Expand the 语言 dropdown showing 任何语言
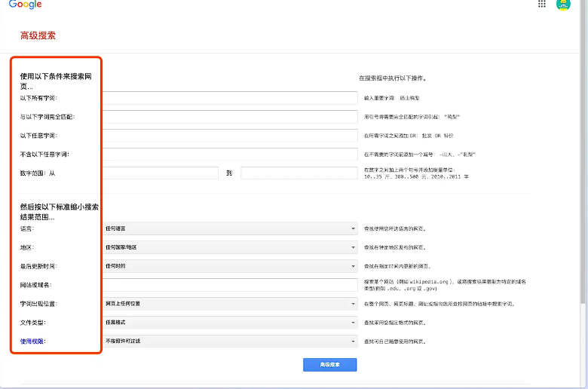This screenshot has height=389, width=588. (x=229, y=228)
